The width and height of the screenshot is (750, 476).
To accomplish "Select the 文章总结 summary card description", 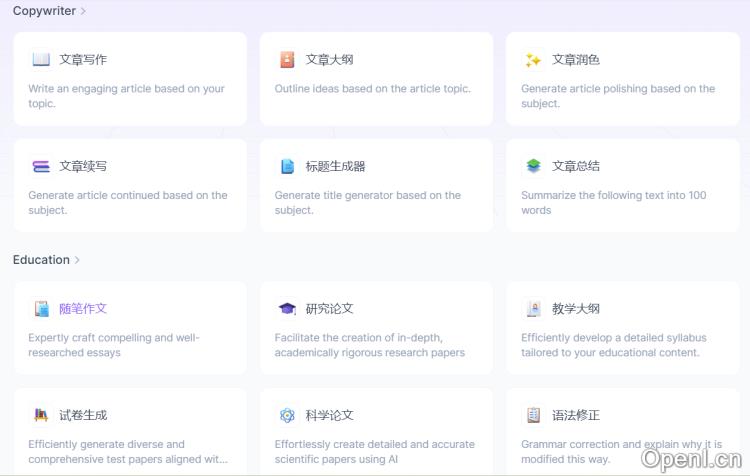I will pyautogui.click(x=613, y=203).
